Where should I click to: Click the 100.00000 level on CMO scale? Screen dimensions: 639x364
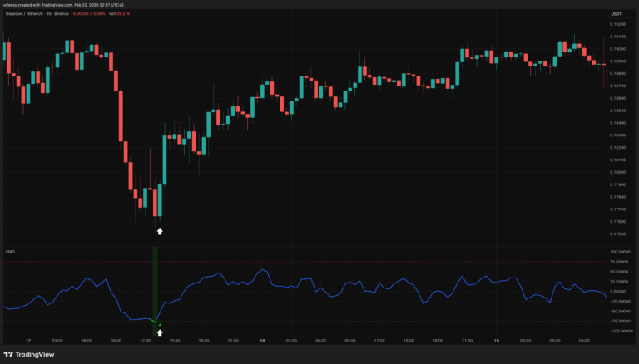click(618, 252)
